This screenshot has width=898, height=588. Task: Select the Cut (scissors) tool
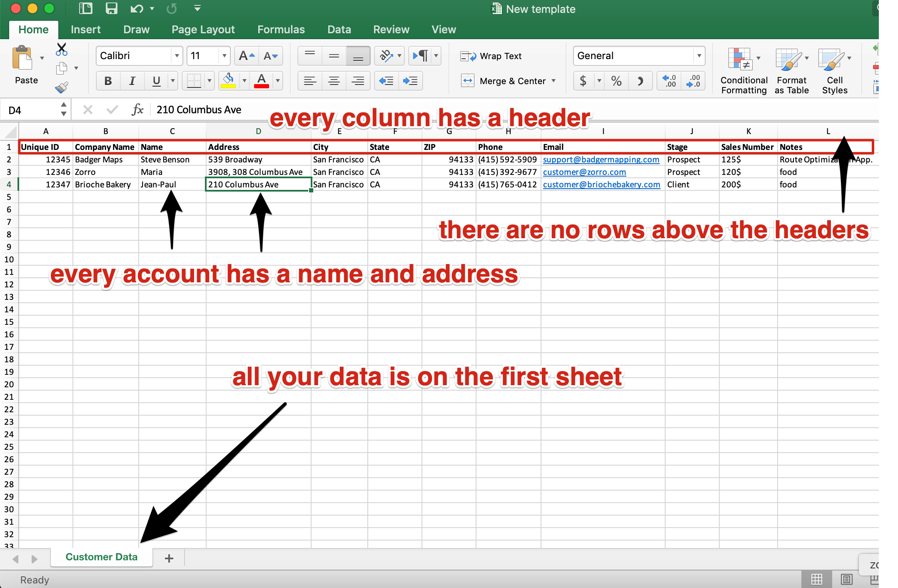[61, 49]
